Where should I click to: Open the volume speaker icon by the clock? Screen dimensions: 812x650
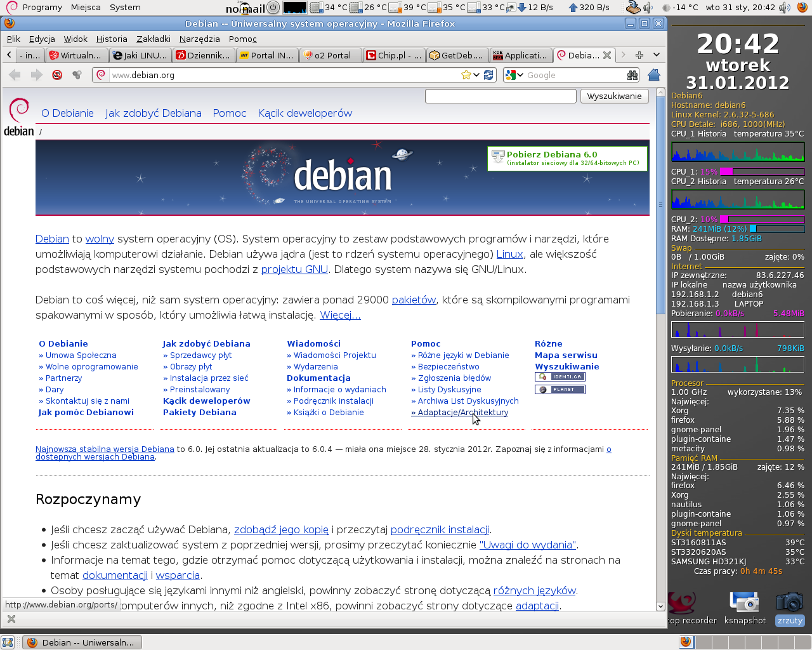tap(785, 8)
